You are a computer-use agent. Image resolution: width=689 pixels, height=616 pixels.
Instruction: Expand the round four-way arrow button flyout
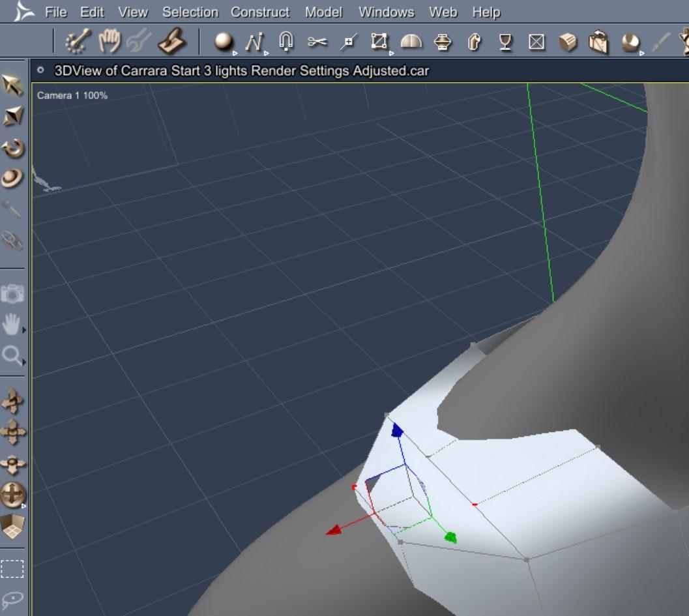point(24,506)
